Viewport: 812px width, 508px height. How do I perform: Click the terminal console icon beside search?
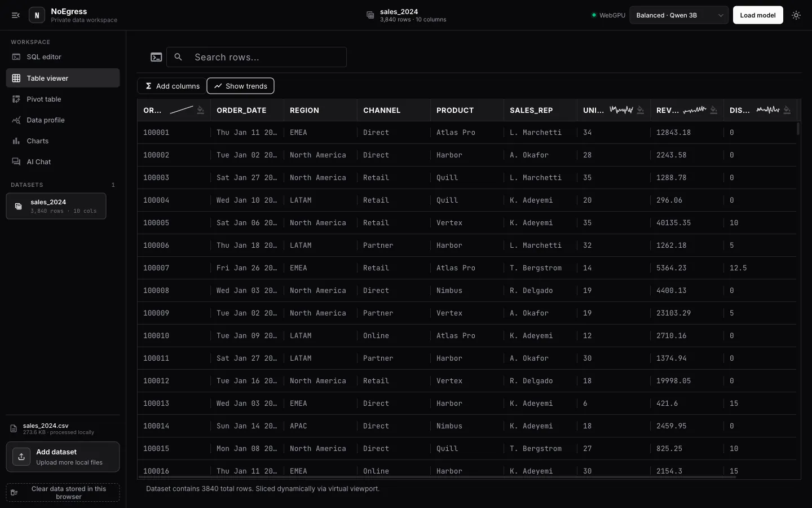[x=156, y=57]
